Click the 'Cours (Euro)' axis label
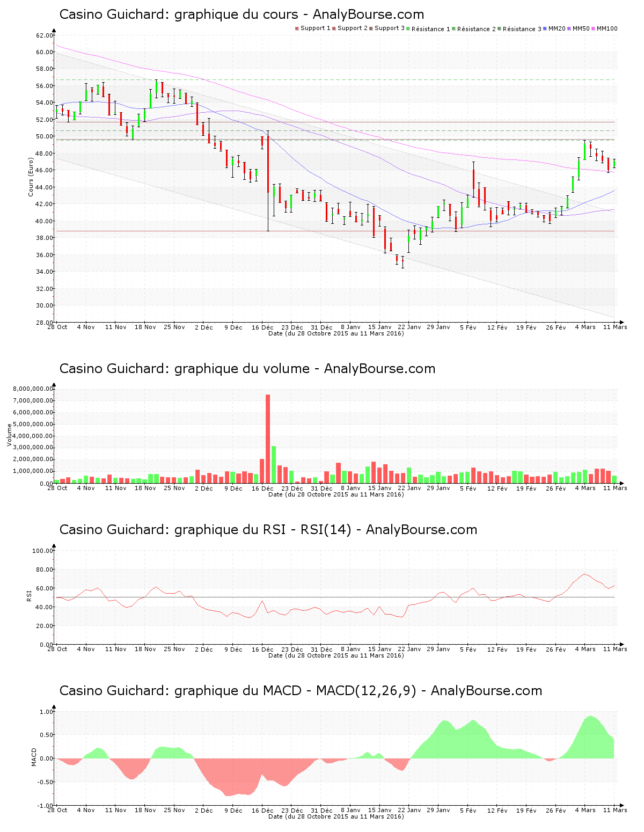This screenshot has width=644, height=832. pos(31,177)
